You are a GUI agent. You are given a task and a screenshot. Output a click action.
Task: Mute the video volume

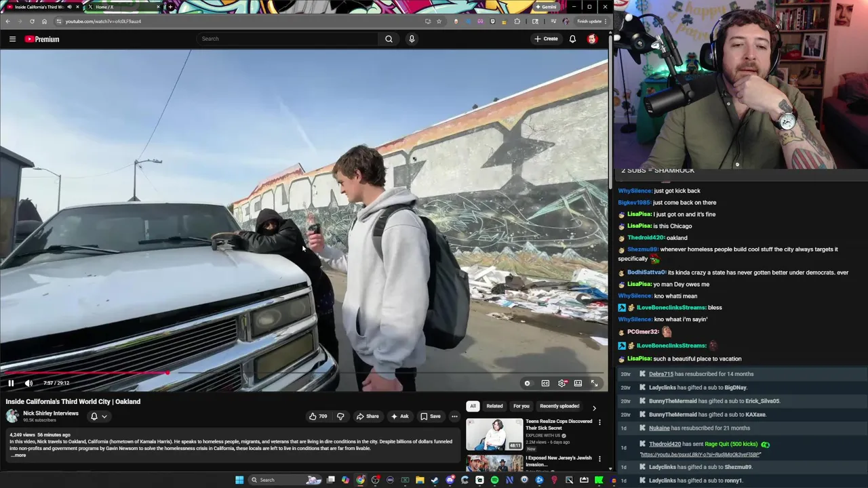[28, 384]
